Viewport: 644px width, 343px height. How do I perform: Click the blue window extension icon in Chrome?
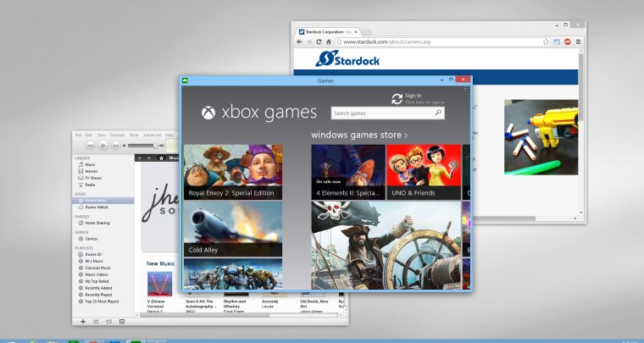click(557, 41)
